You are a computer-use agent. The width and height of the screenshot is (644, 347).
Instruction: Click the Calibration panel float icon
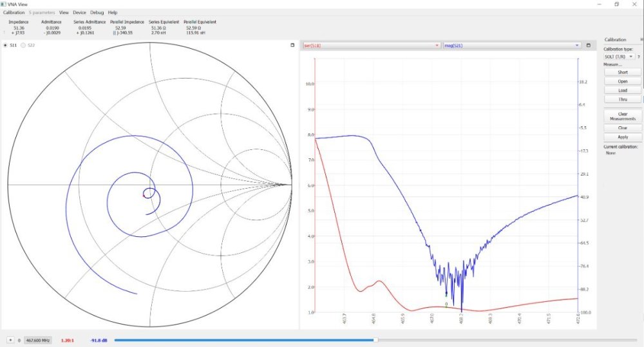641,40
